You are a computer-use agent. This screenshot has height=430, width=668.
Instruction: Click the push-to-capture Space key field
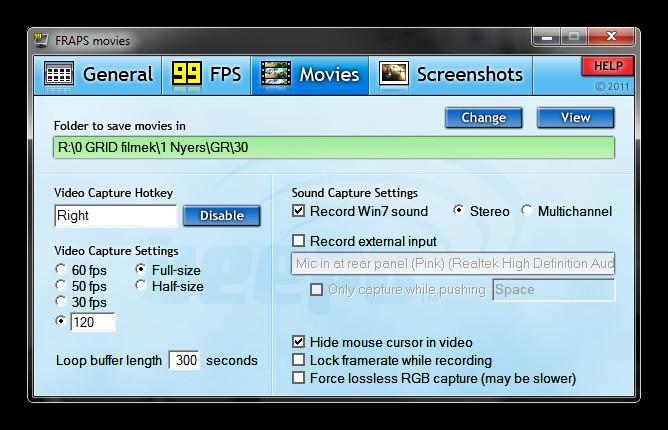coord(554,290)
